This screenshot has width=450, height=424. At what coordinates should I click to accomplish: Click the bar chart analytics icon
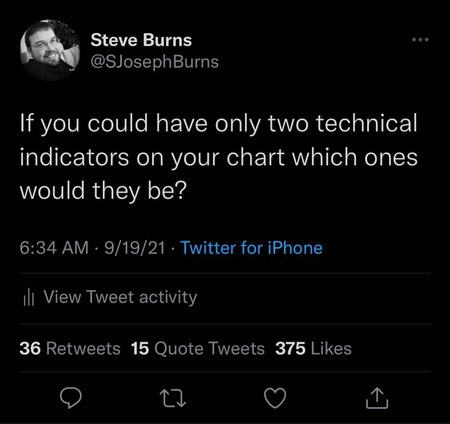click(x=29, y=298)
